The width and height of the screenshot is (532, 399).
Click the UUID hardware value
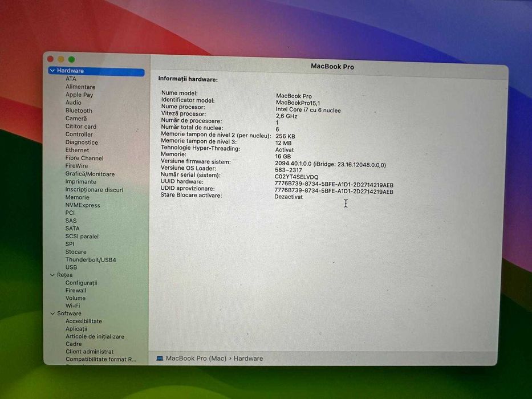click(x=334, y=185)
